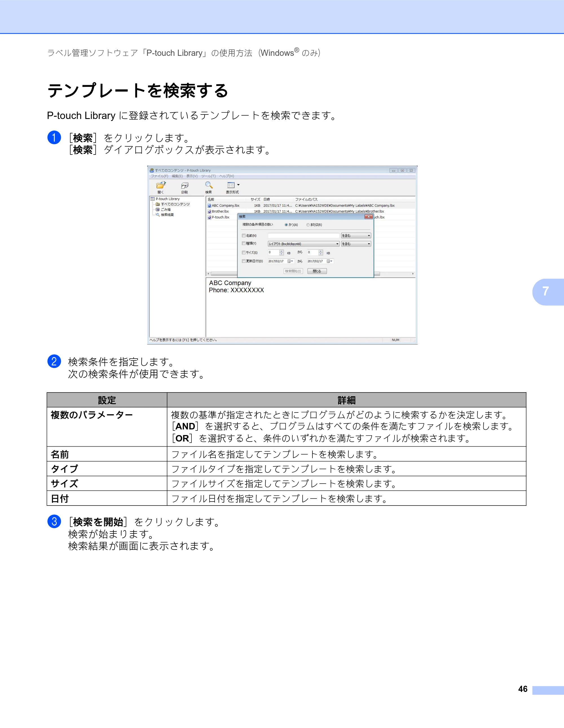This screenshot has height=728, width=564.
Task: Open the ツール(T) menu
Action: 208,176
